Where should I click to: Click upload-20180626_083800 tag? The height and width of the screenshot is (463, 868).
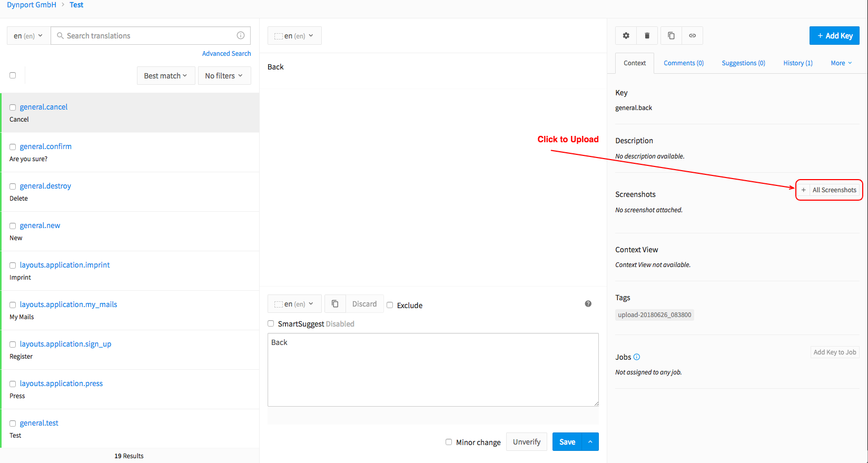(655, 315)
